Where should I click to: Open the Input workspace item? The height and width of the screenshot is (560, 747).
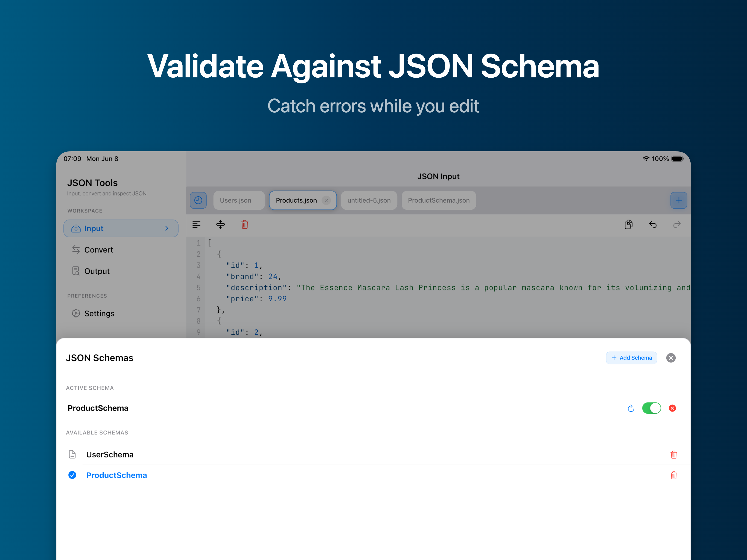(121, 229)
